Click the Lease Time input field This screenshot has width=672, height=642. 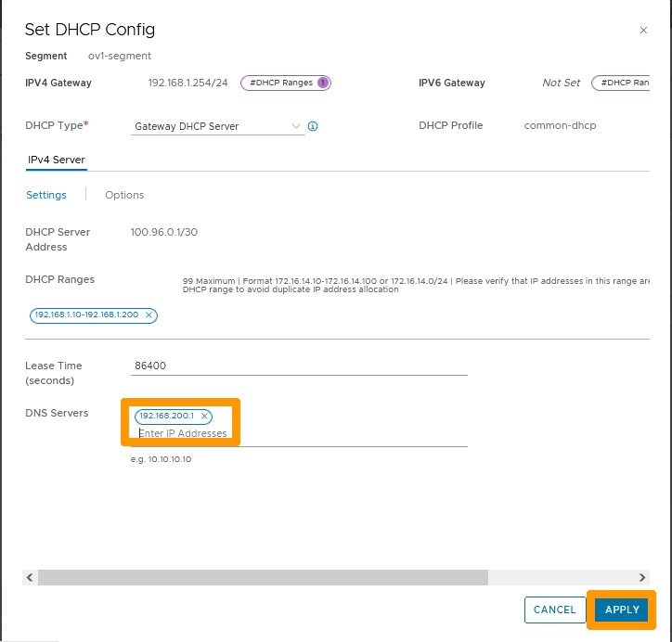point(299,366)
